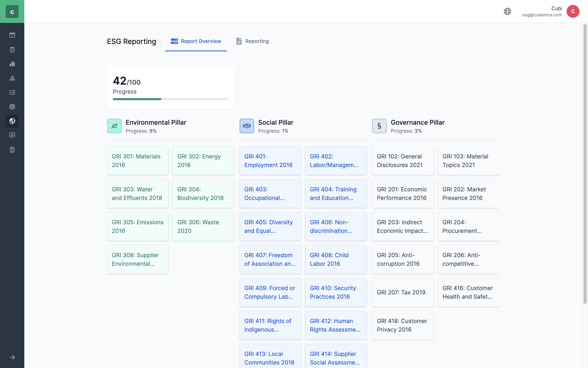Open GRI 401: Employment 2016 card
The image size is (588, 368).
coord(270,161)
